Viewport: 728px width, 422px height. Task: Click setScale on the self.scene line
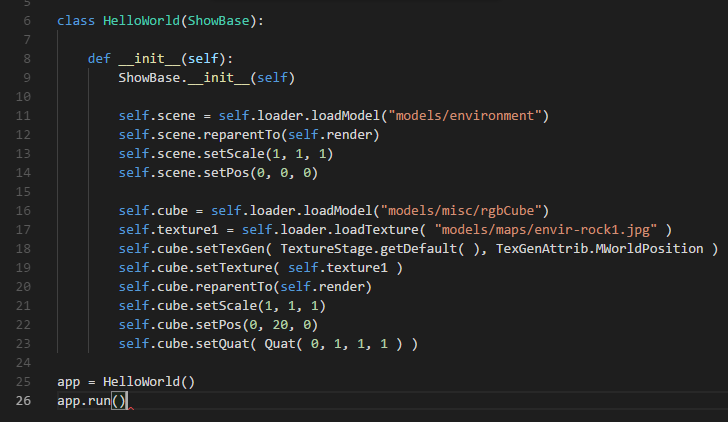pos(231,153)
